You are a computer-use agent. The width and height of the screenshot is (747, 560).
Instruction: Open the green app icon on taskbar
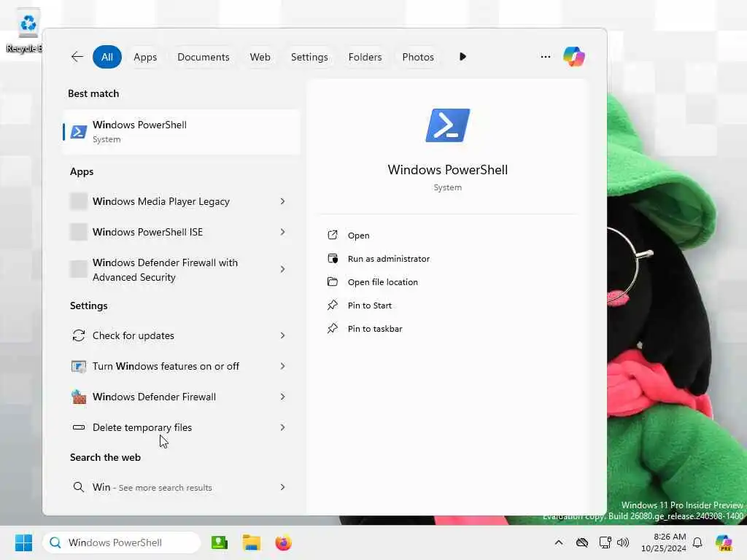coord(219,542)
